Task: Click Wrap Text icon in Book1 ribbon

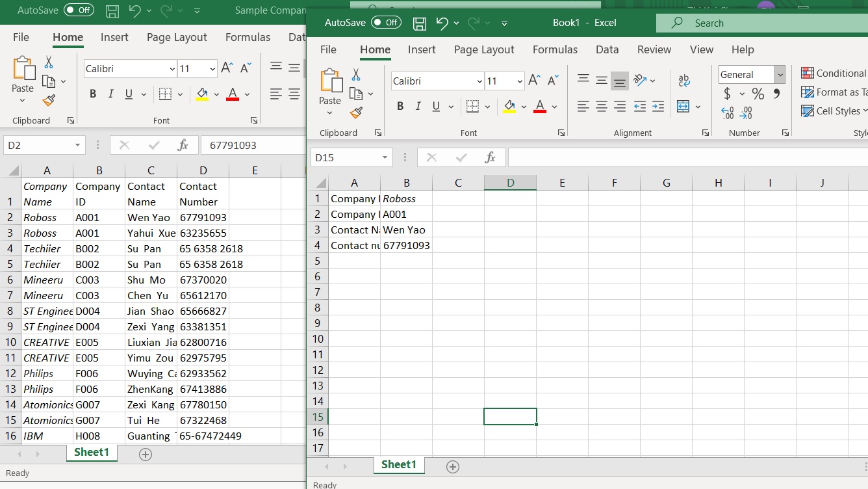Action: point(683,81)
